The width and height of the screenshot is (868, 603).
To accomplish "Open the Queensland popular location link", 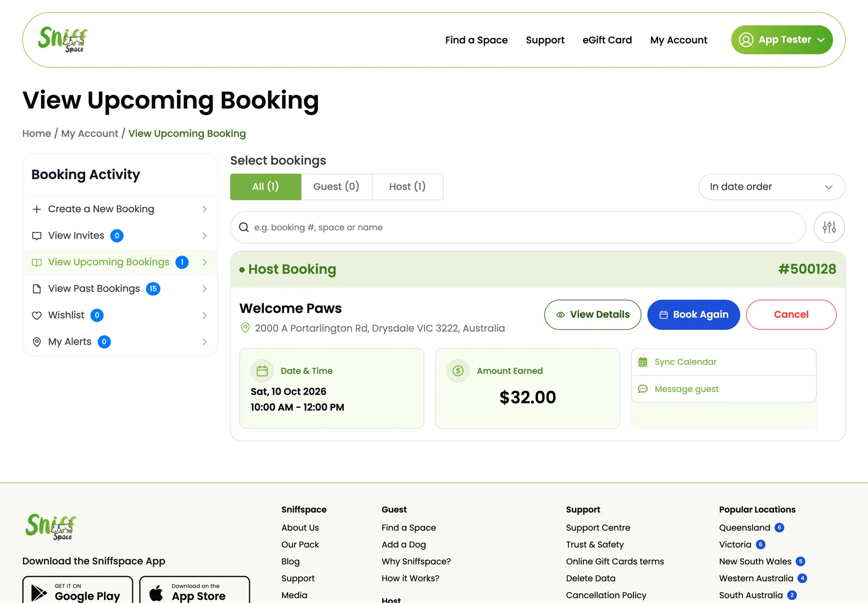I will click(745, 528).
